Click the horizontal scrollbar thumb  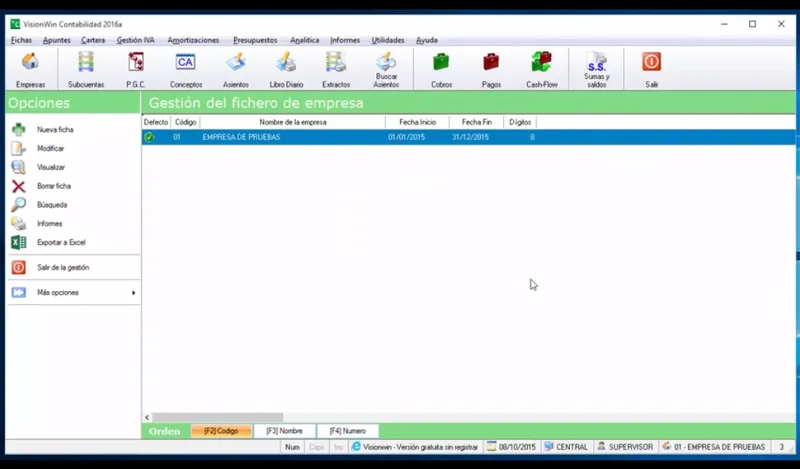[217, 417]
